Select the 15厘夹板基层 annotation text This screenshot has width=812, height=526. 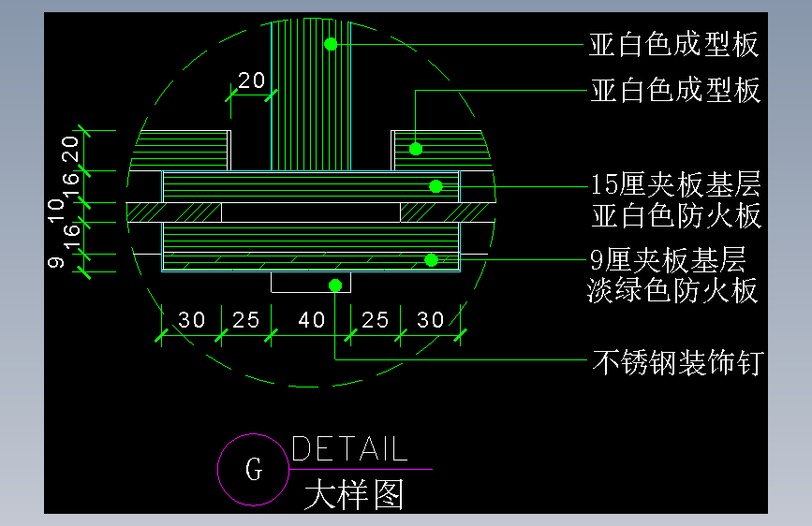coord(676,184)
